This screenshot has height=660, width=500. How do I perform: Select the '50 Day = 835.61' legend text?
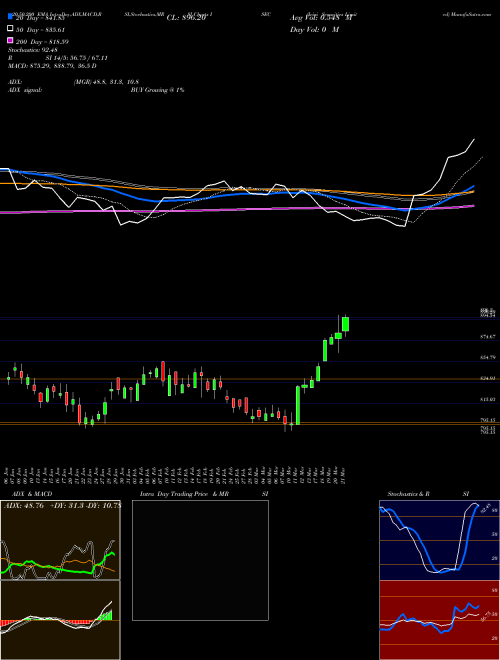(40, 30)
